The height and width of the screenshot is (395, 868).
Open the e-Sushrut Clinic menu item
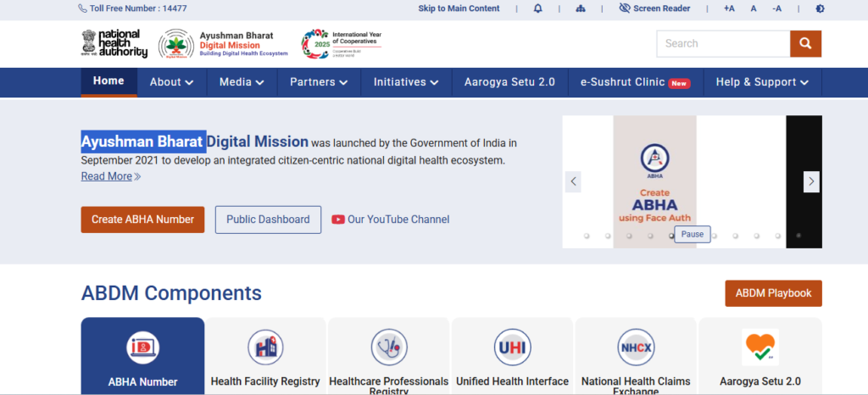635,82
